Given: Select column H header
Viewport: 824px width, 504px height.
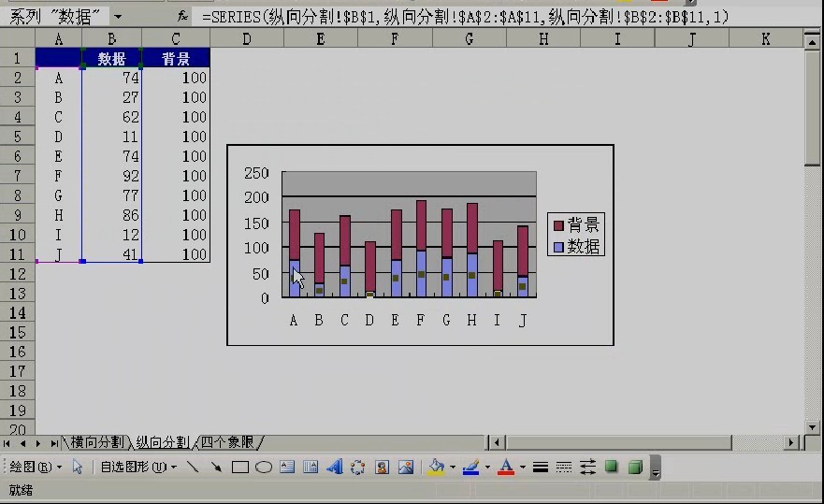Looking at the screenshot, I should pos(543,39).
